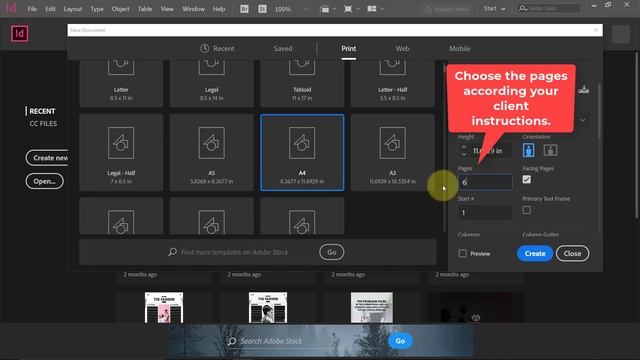Toggle the Preview checkbox
This screenshot has width=640, height=360.
pyautogui.click(x=462, y=253)
